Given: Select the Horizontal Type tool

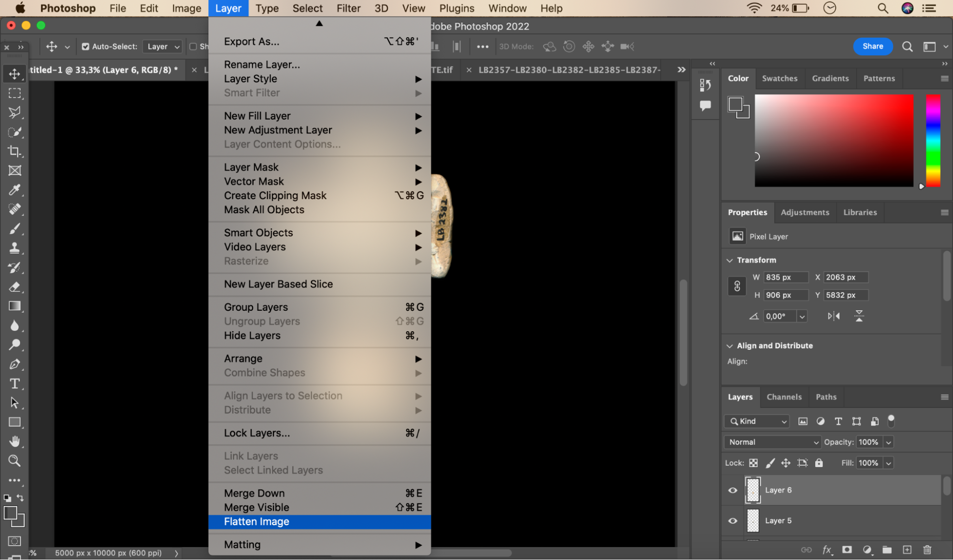Looking at the screenshot, I should coord(14,384).
